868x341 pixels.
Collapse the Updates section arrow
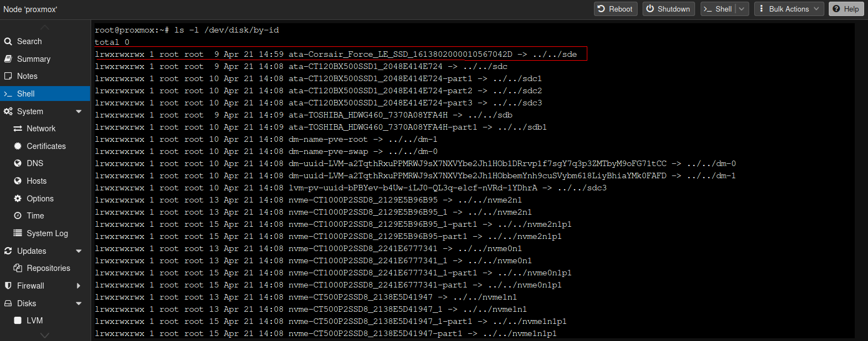click(78, 251)
